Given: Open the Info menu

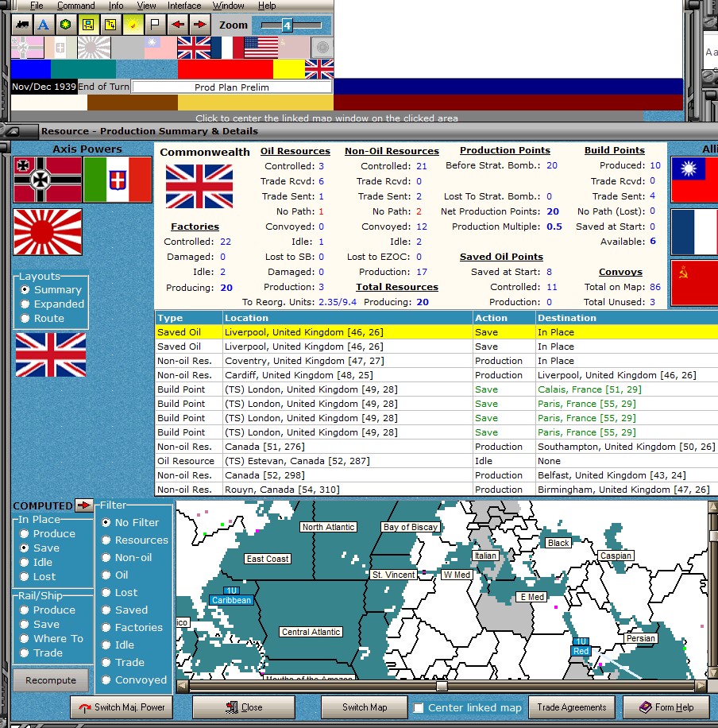Looking at the screenshot, I should [116, 6].
